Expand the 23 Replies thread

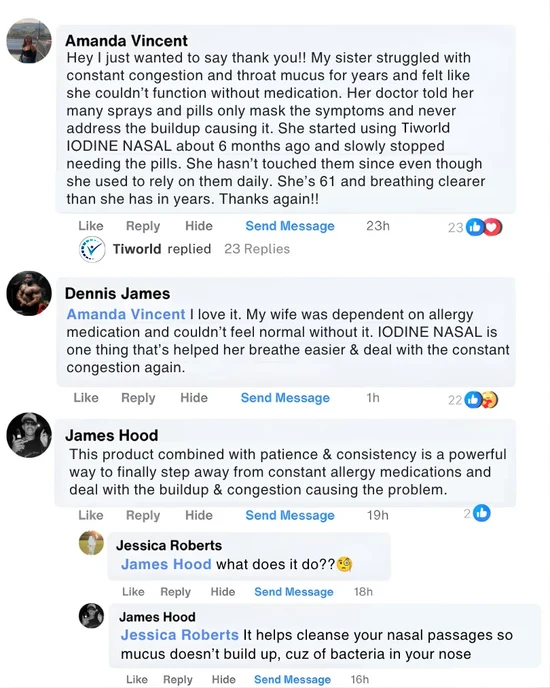pyautogui.click(x=257, y=249)
